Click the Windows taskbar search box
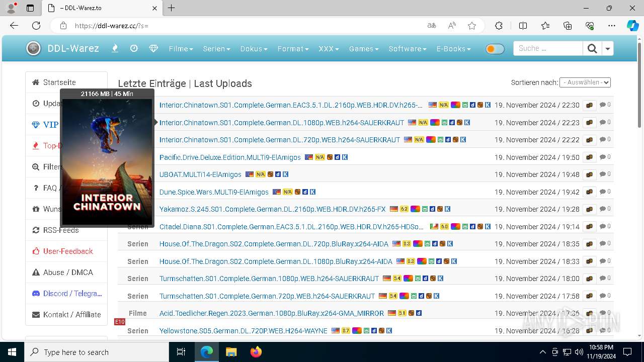644x362 pixels. point(97,352)
